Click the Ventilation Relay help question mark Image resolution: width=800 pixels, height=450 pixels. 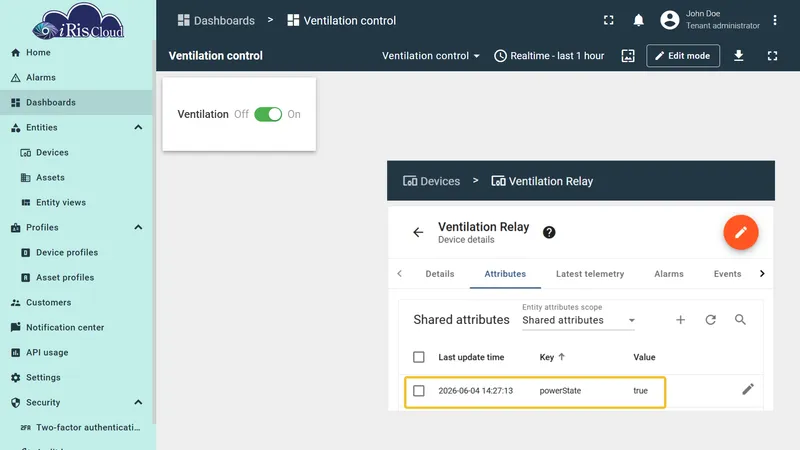(549, 232)
